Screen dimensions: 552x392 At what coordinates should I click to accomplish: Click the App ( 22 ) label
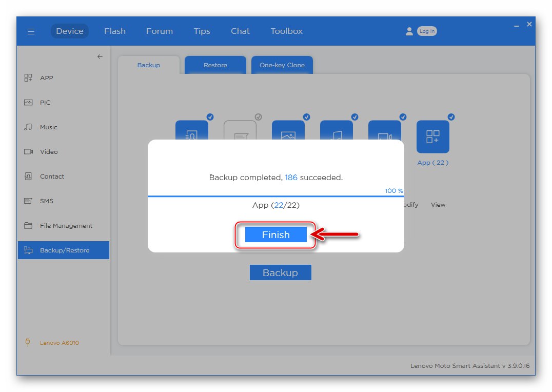[432, 163]
